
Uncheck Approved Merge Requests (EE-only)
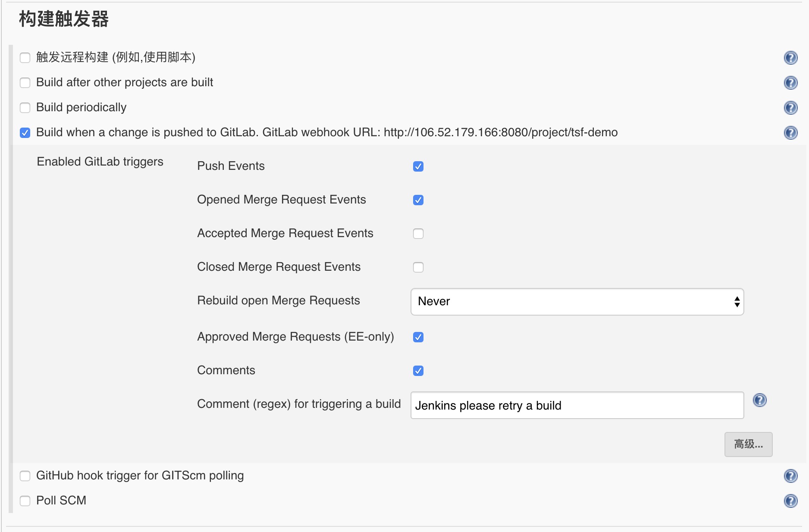tap(418, 337)
